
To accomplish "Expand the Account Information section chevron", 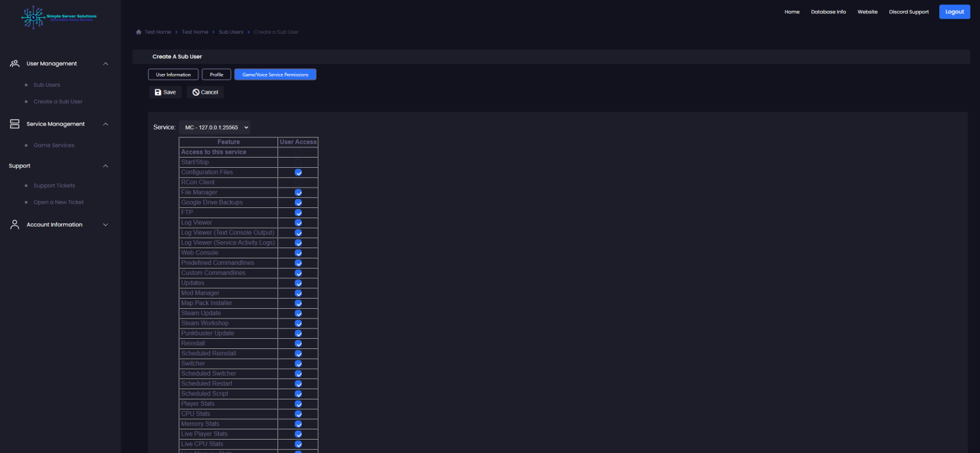I will coord(106,225).
